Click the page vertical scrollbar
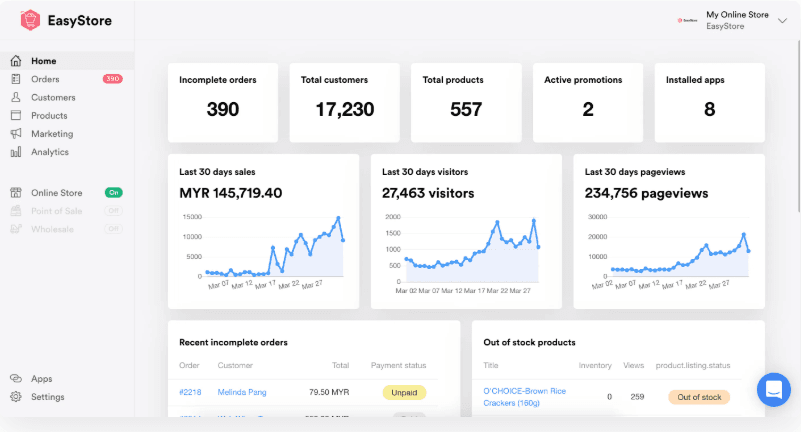 coord(799,126)
